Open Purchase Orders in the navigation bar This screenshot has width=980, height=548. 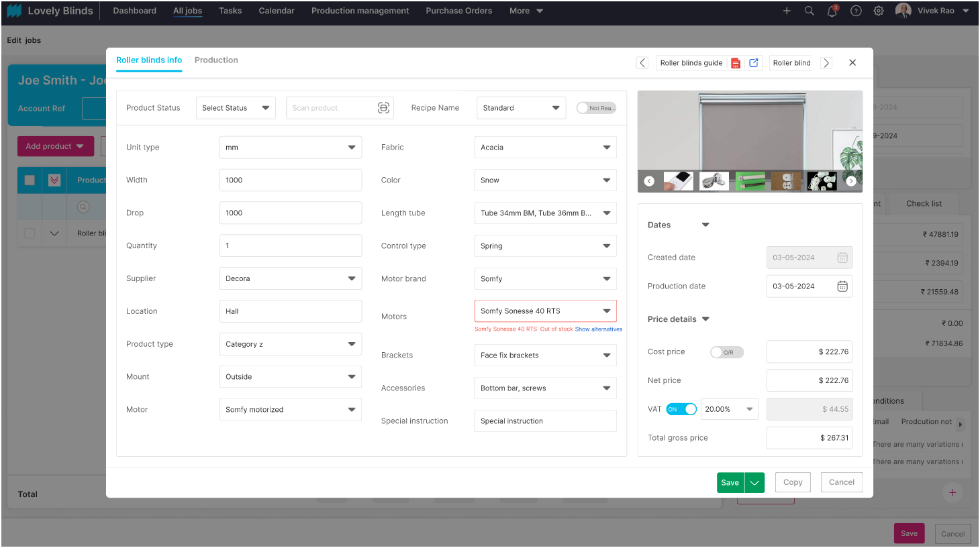coord(458,11)
